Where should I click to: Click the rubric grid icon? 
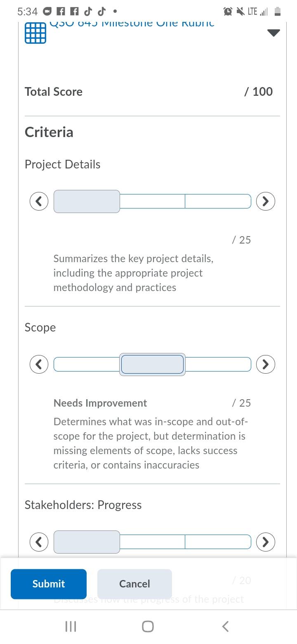[35, 33]
